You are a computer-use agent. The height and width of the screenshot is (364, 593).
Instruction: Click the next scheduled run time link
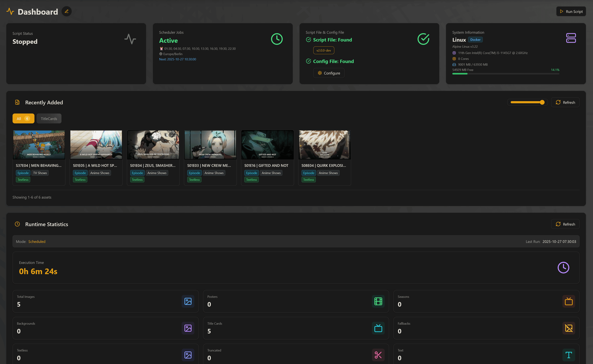pyautogui.click(x=177, y=59)
